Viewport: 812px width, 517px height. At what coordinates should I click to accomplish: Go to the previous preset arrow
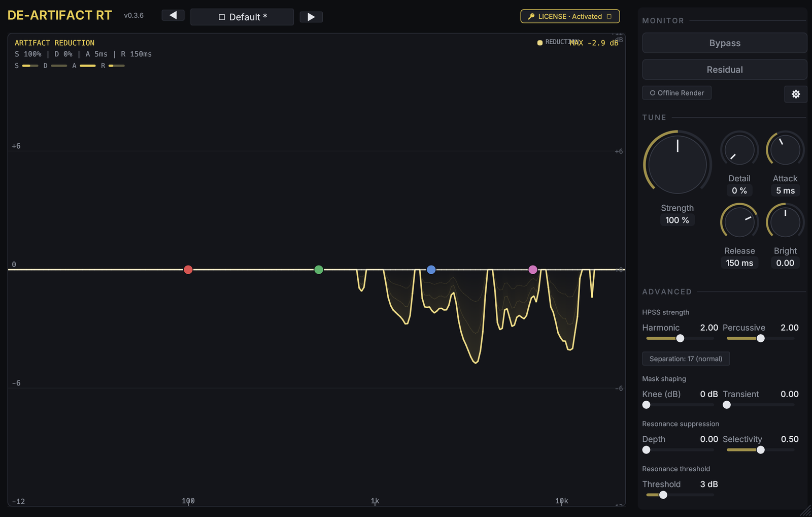[173, 15]
